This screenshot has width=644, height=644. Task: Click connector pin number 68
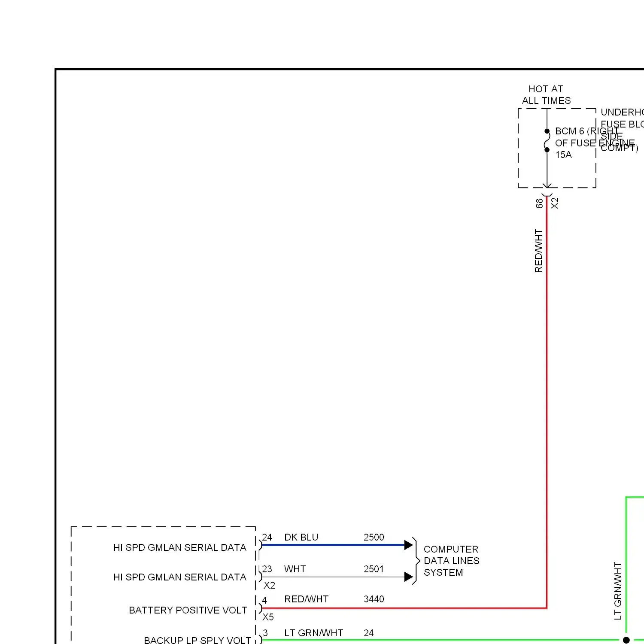(539, 204)
